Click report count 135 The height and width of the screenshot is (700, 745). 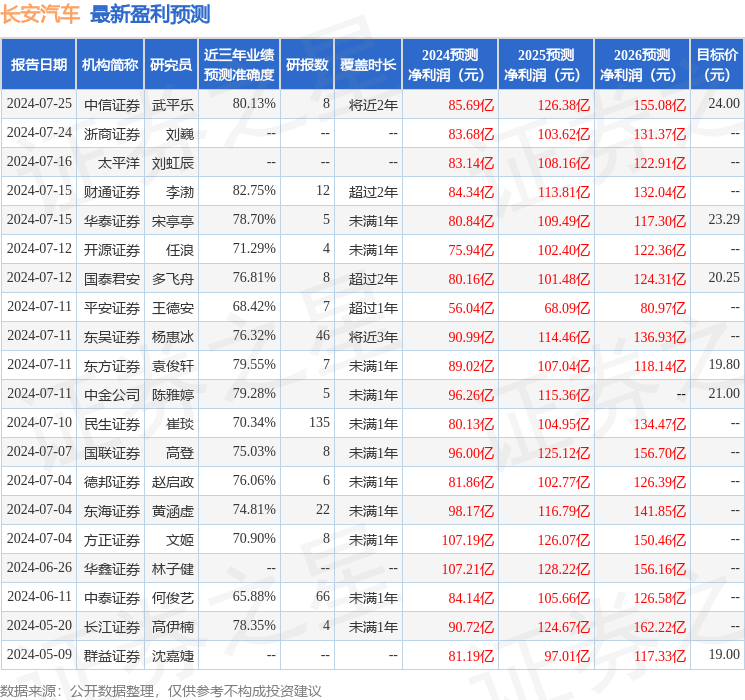point(319,422)
